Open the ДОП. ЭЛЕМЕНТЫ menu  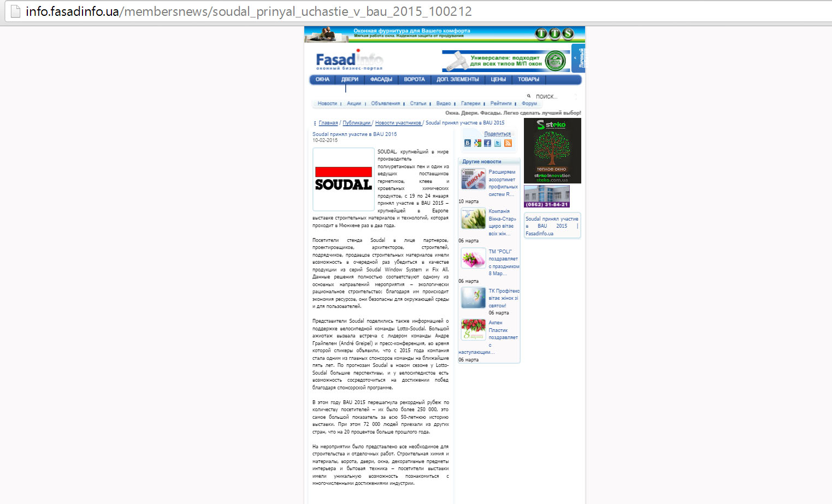click(458, 80)
